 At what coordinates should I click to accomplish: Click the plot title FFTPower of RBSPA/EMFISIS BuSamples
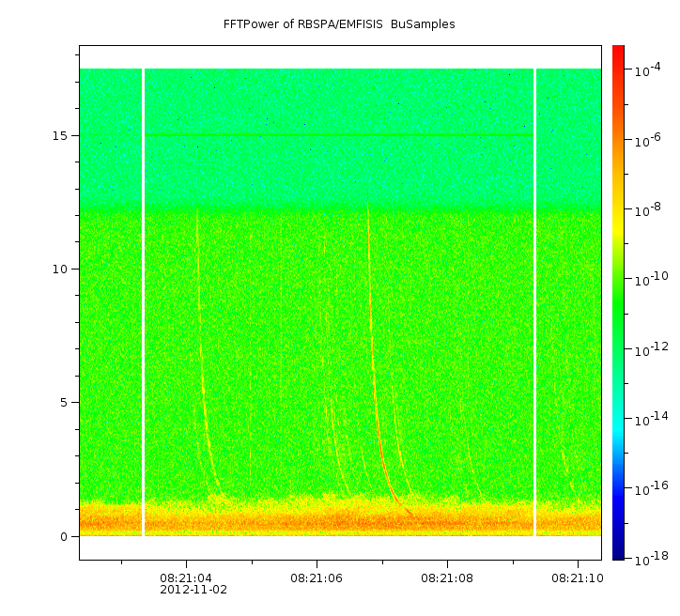tap(339, 24)
